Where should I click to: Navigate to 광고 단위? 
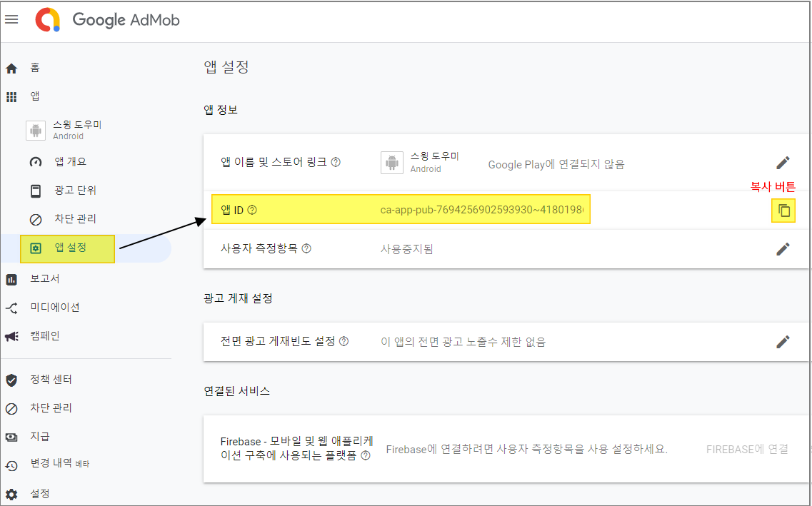(75, 191)
